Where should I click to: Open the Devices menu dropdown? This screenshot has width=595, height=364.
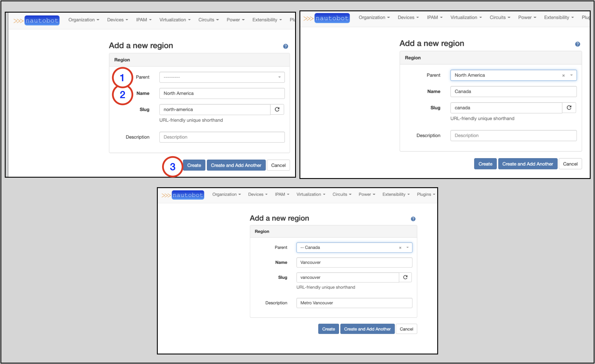118,18
